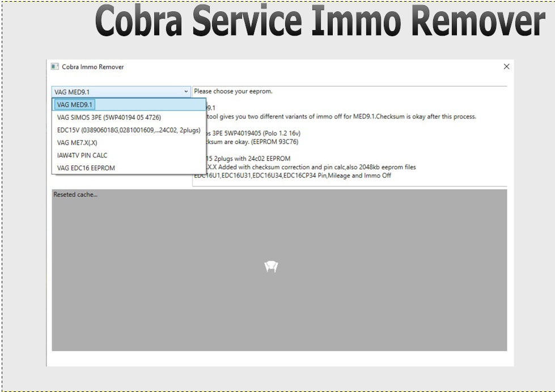Open the ECU model combo box arrow

pyautogui.click(x=185, y=91)
